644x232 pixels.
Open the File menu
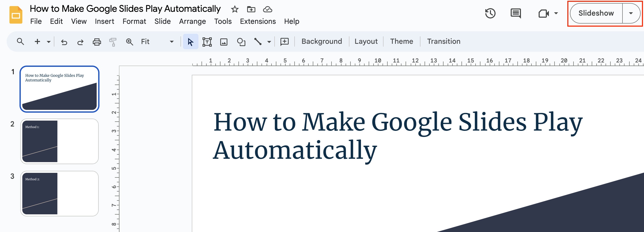(36, 21)
